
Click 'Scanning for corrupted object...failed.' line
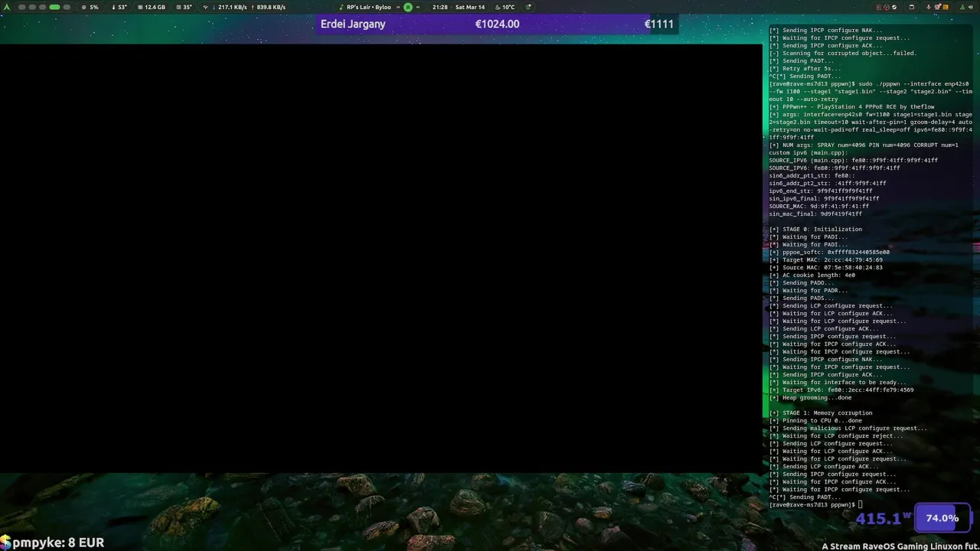click(842, 53)
